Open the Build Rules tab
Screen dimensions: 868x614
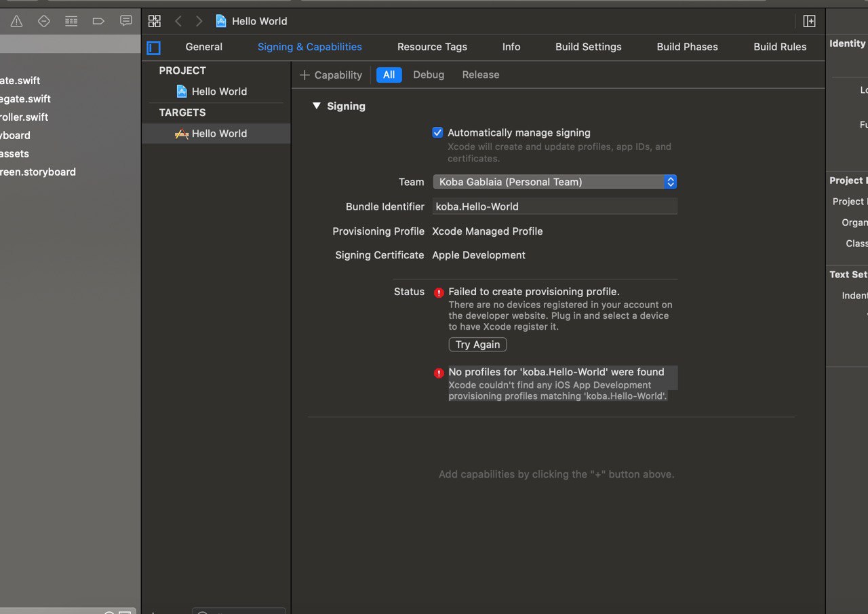(780, 47)
